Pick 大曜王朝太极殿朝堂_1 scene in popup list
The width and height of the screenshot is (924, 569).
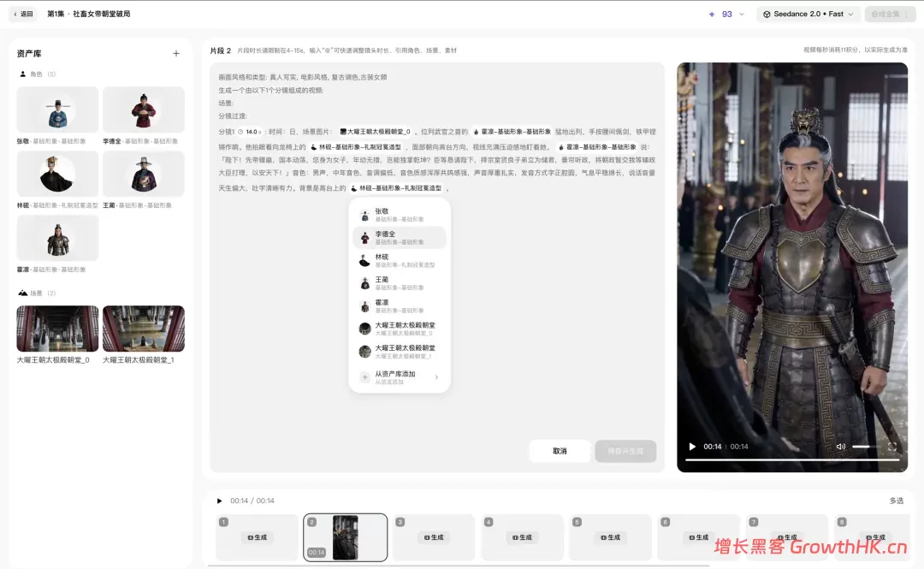[400, 352]
